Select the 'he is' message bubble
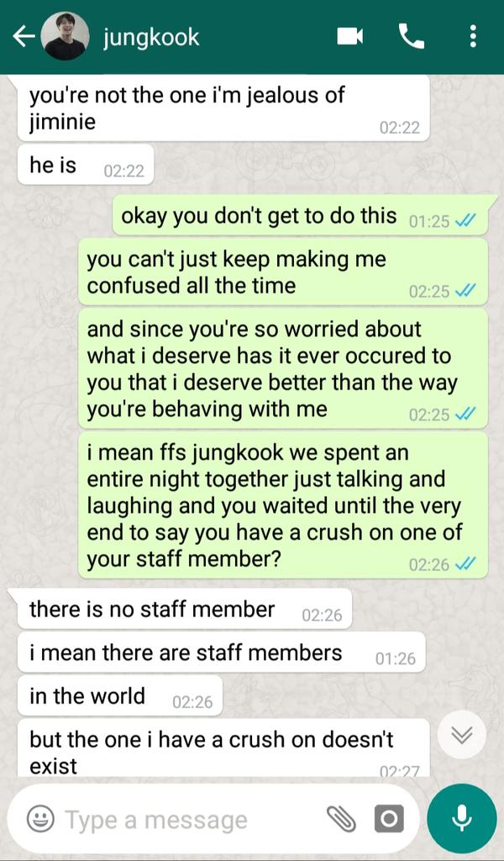The height and width of the screenshot is (861, 504). pyautogui.click(x=86, y=165)
